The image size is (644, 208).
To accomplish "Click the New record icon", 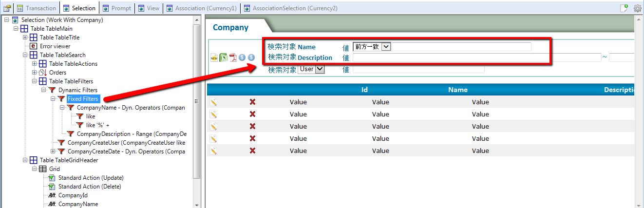I will click(214, 57).
